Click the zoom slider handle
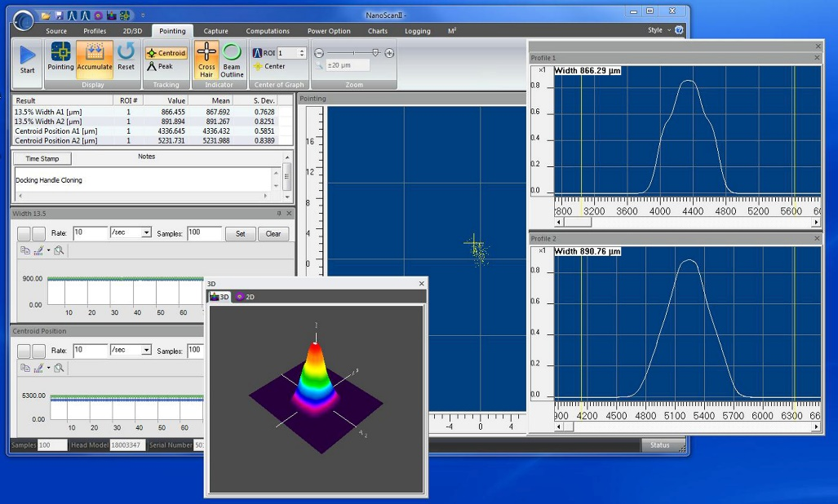This screenshot has height=504, width=838. click(375, 52)
